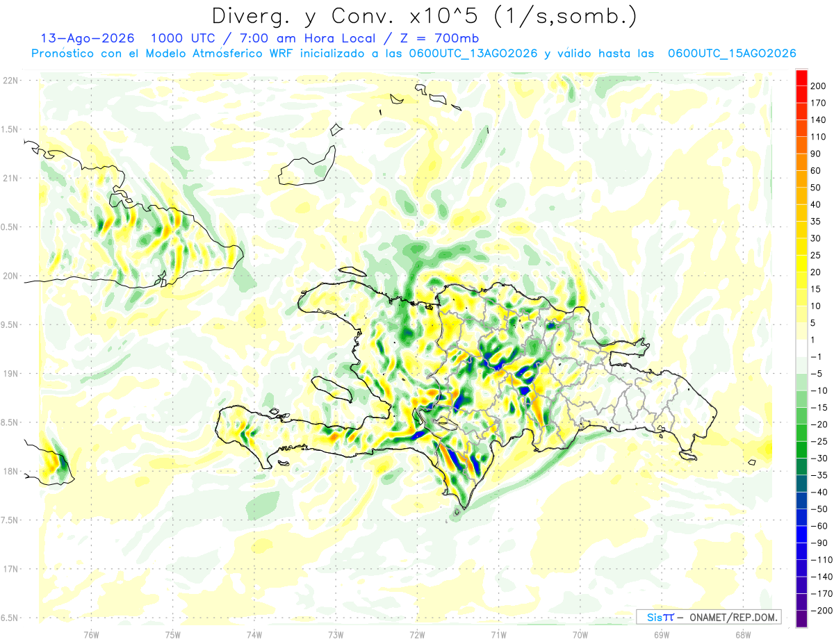Click the "8.5N" latitude label
Viewport: 834px width, 644px height.
[10, 422]
